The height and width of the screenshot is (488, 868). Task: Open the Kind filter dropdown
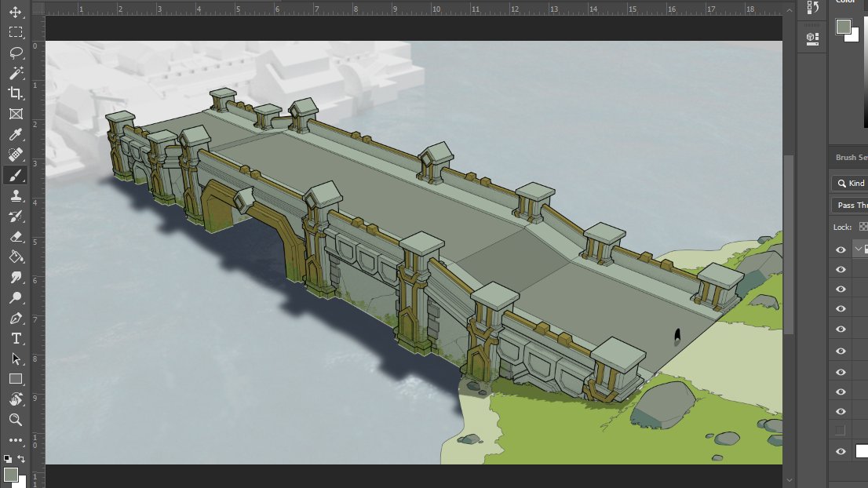pyautogui.click(x=852, y=183)
